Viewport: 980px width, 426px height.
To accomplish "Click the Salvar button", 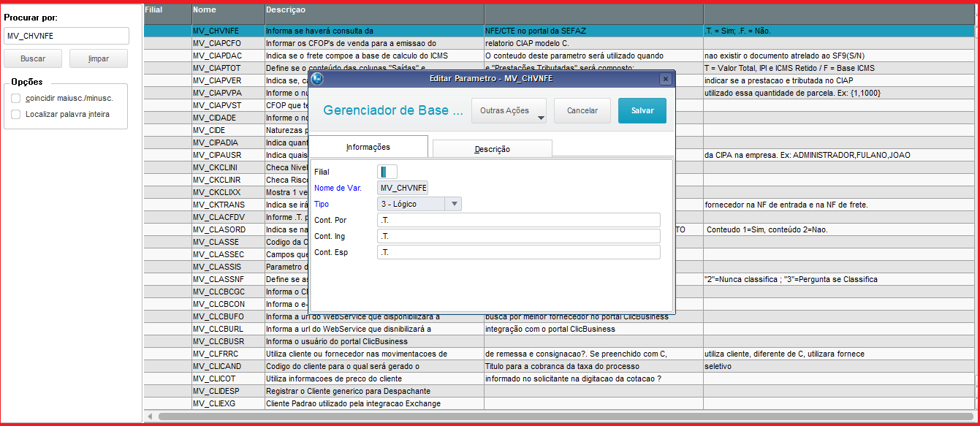I will pyautogui.click(x=642, y=110).
